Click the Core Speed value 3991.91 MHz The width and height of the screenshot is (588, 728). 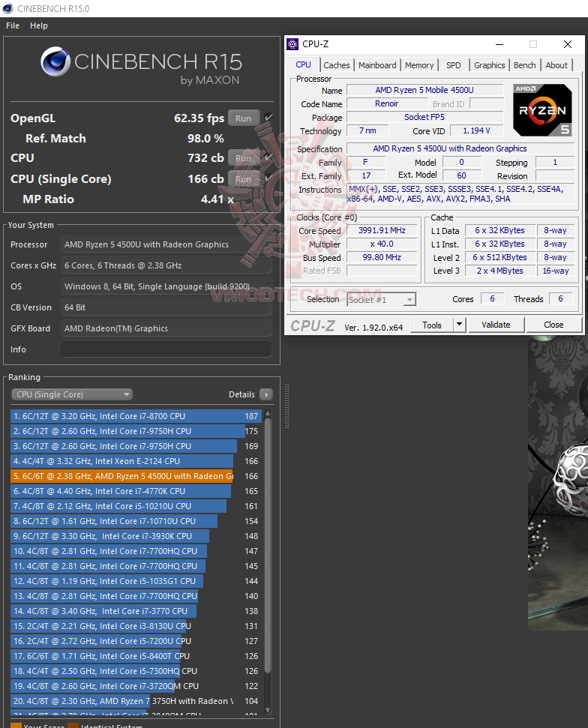click(x=382, y=230)
